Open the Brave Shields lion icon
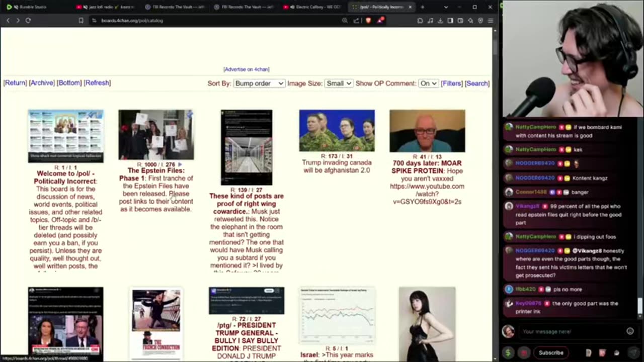This screenshot has height=362, width=644. click(x=368, y=21)
